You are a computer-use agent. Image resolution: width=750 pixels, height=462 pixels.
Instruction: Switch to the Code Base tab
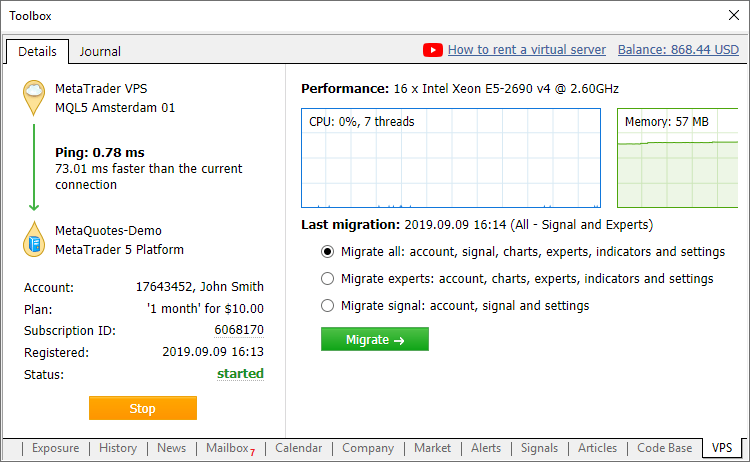click(x=664, y=448)
